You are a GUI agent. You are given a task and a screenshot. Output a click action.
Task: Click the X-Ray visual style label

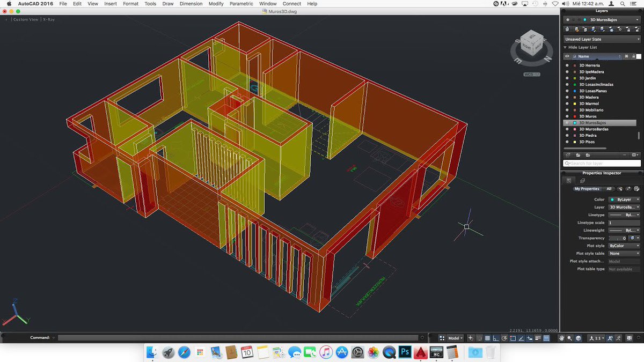[x=49, y=19]
